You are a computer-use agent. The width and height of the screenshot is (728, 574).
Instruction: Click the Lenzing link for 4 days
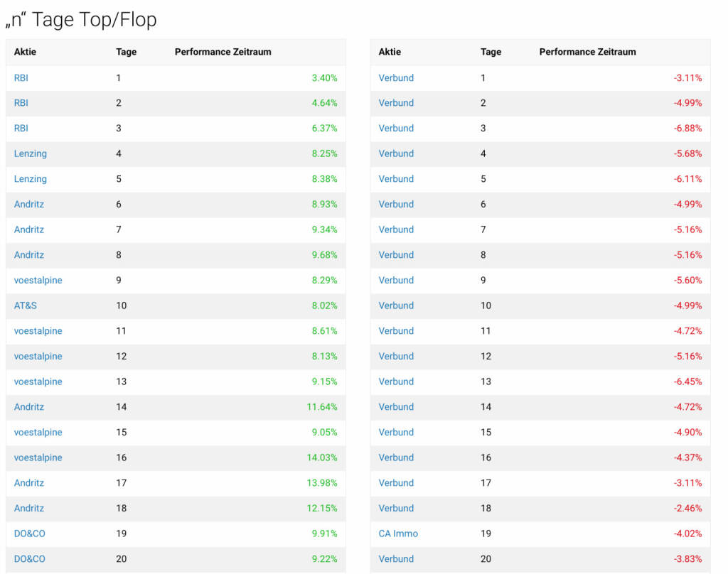(30, 153)
